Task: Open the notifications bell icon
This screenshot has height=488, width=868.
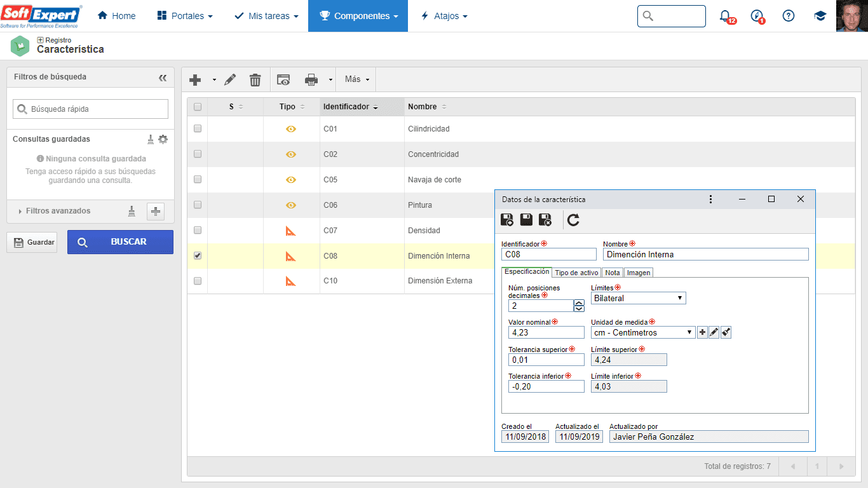Action: pyautogui.click(x=726, y=16)
